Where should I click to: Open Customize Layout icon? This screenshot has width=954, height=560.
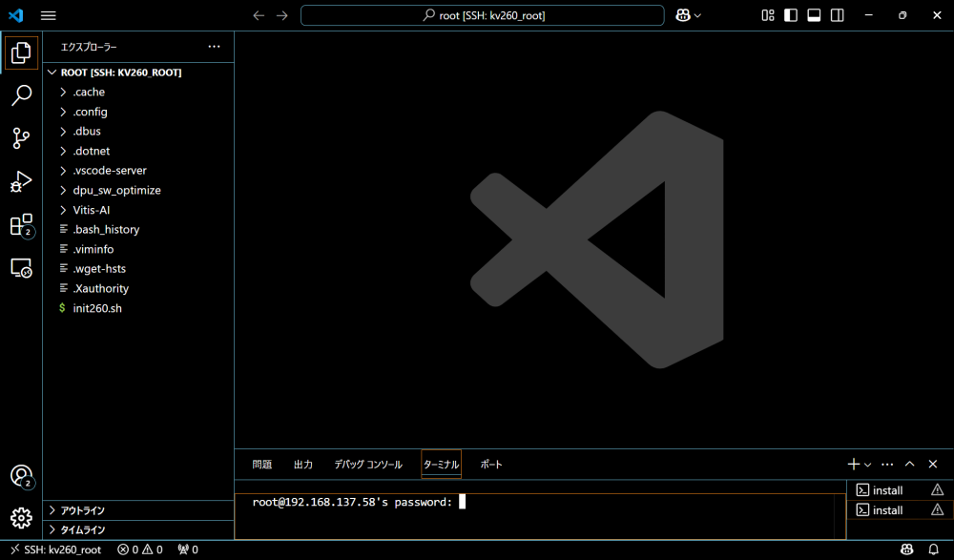click(768, 15)
